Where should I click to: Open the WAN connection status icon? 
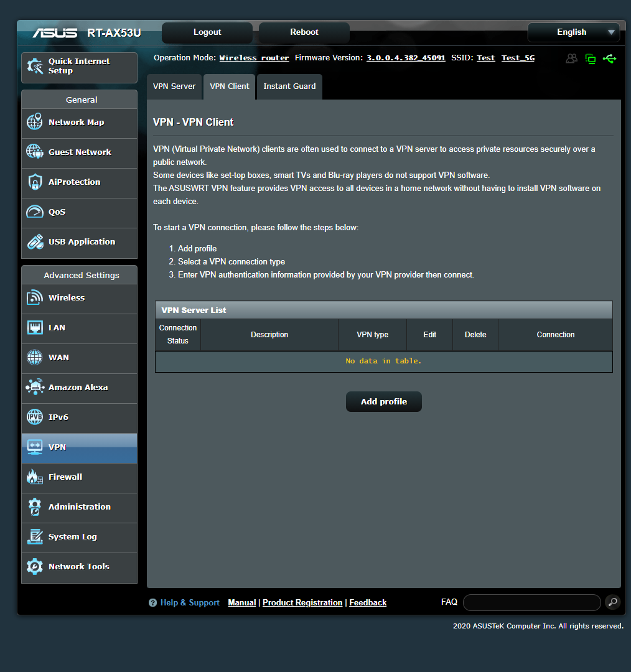[590, 58]
